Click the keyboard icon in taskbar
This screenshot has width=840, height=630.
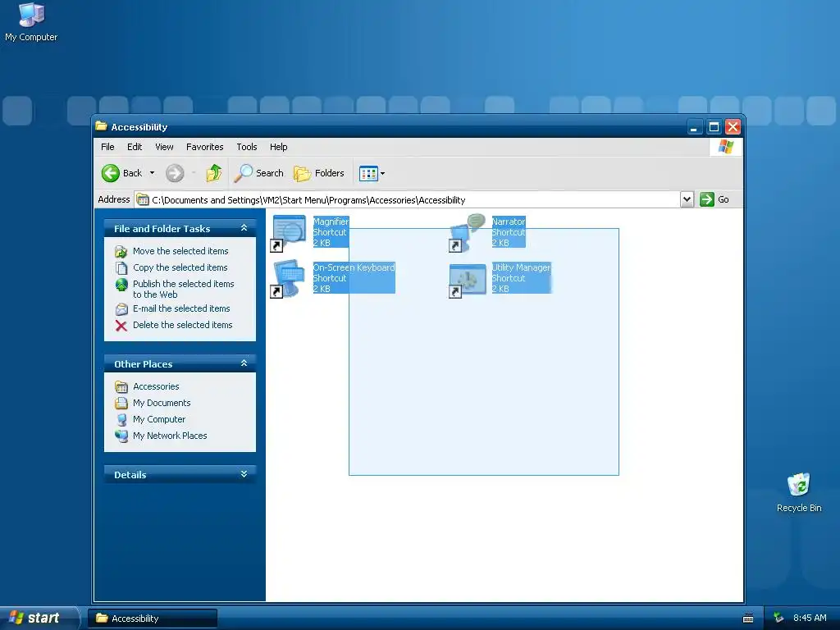[x=748, y=619]
